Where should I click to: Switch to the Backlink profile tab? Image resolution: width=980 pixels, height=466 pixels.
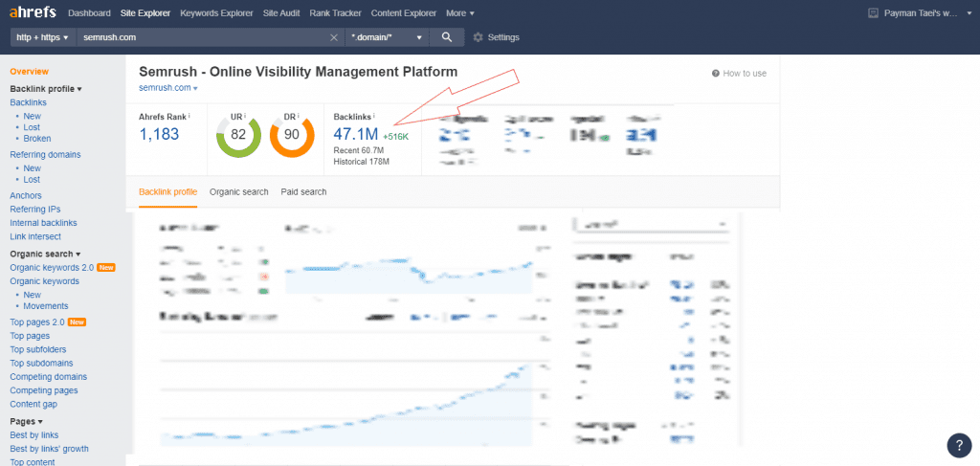(168, 191)
